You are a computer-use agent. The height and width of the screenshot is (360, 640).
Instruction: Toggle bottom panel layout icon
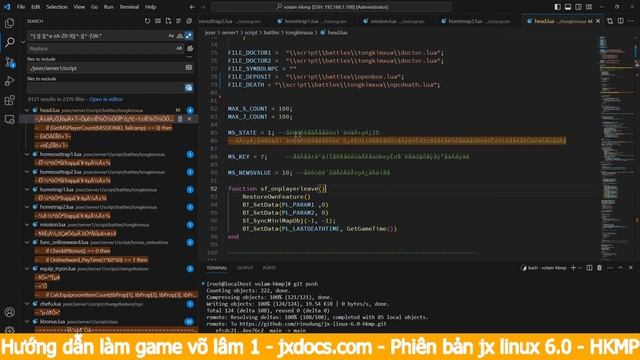click(x=568, y=7)
